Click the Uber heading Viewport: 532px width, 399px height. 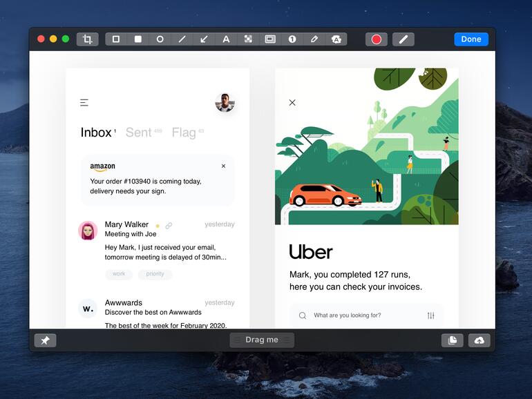coord(311,252)
